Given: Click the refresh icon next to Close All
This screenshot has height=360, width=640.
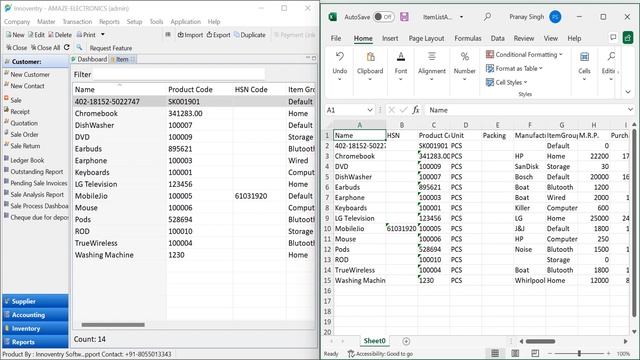Looking at the screenshot, I should 67,47.
